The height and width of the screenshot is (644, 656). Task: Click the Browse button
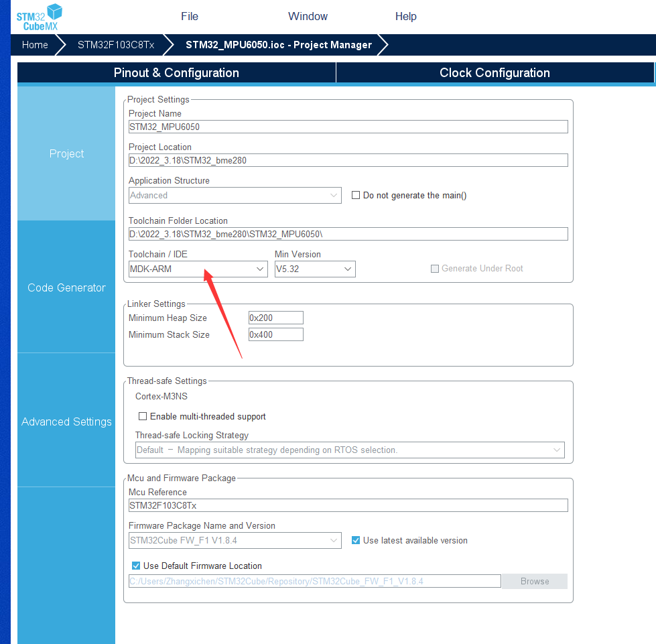[535, 581]
